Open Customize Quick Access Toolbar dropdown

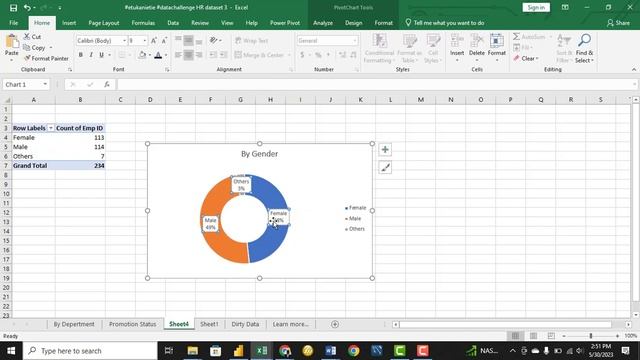point(60,8)
